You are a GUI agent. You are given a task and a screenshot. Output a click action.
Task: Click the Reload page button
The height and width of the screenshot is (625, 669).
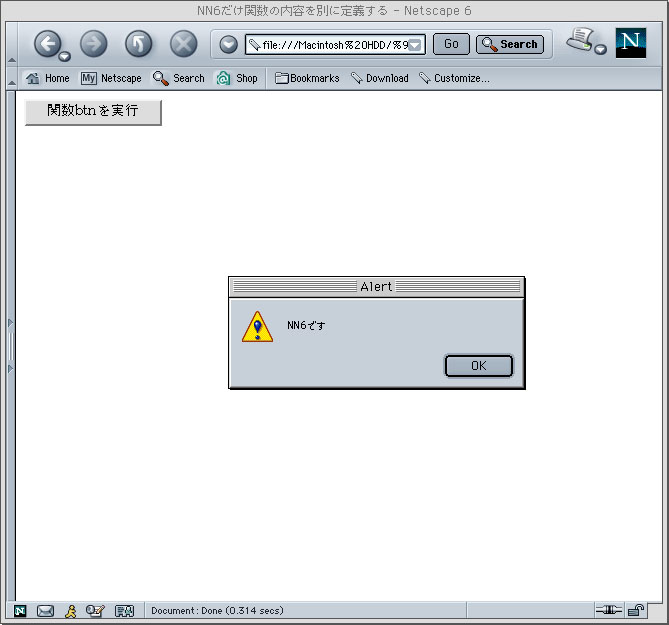[x=139, y=44]
